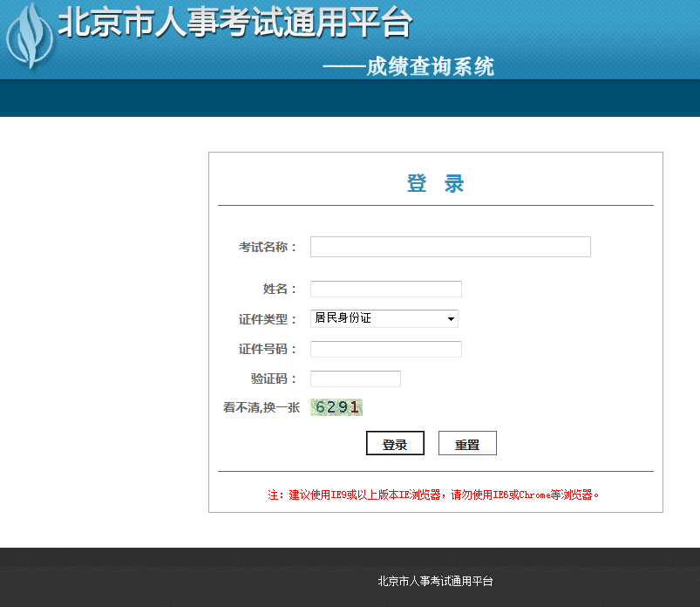
Task: Click 看不清,换一张 to refresh the captcha
Action: point(262,407)
